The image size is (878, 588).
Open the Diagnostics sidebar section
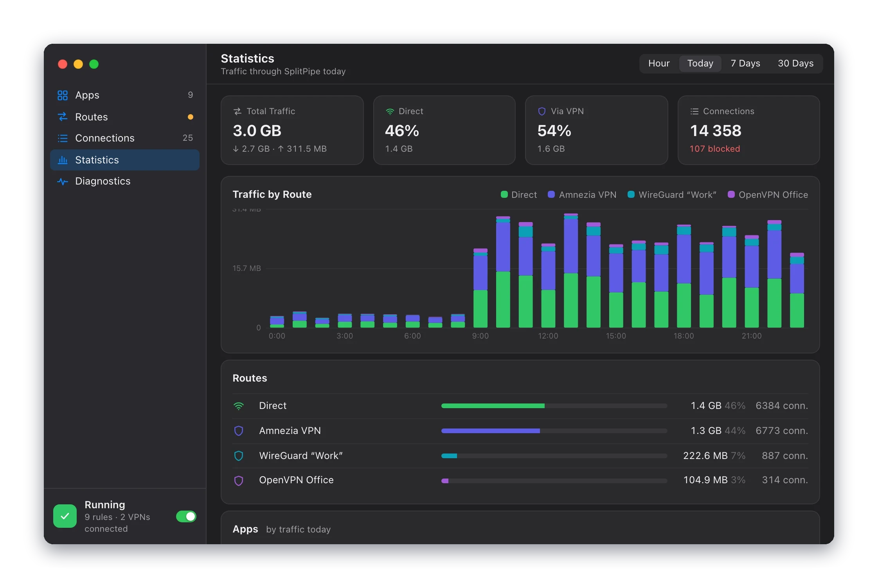coord(125,181)
